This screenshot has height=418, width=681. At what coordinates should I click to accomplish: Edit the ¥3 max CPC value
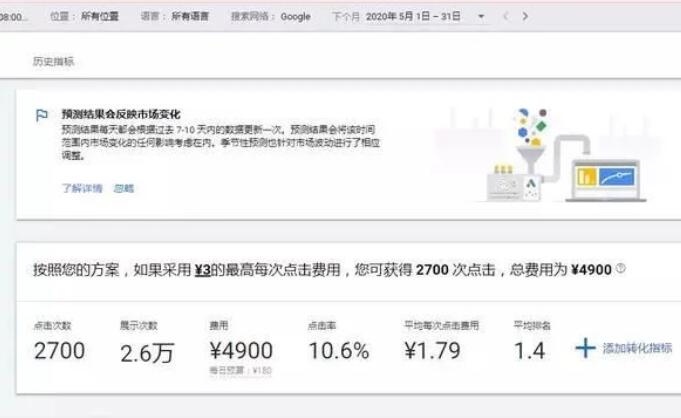202,270
